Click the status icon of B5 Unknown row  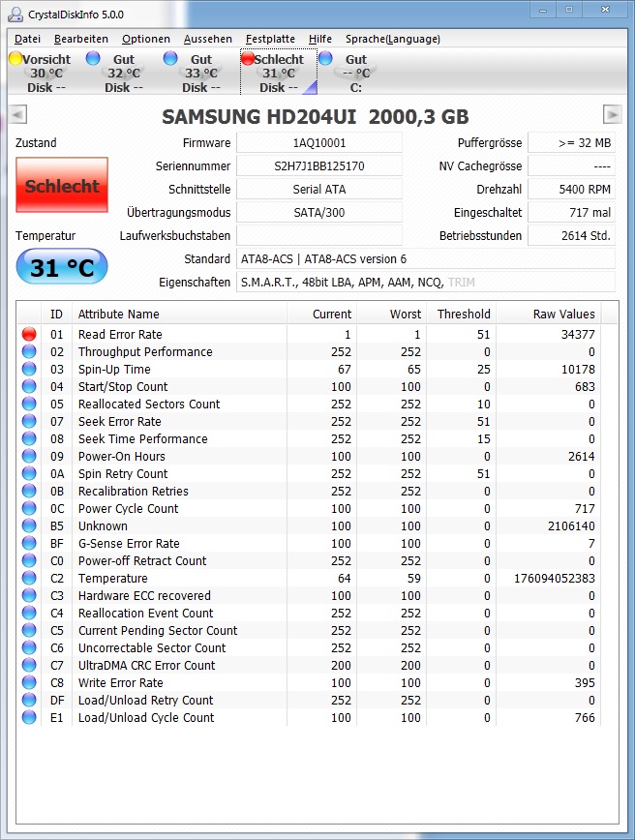pyautogui.click(x=29, y=525)
